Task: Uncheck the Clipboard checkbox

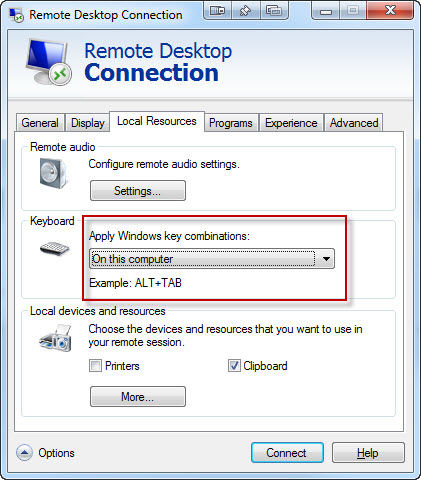Action: [234, 366]
